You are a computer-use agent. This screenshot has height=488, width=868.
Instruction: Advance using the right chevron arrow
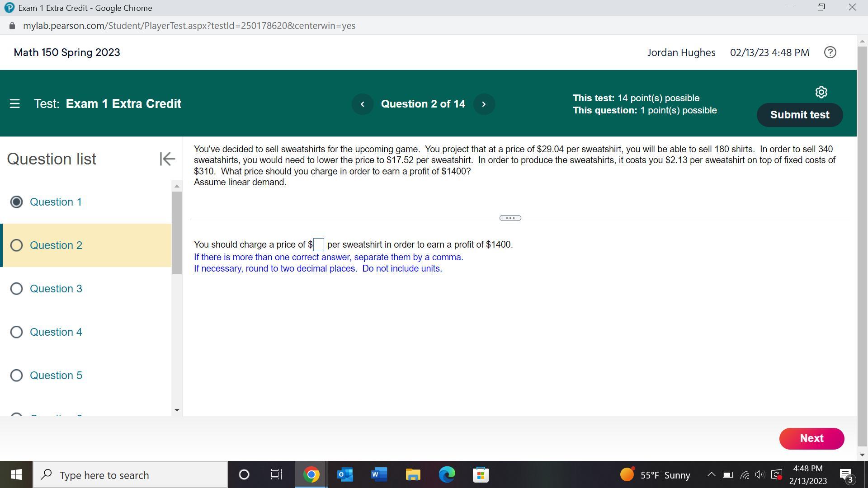point(484,104)
